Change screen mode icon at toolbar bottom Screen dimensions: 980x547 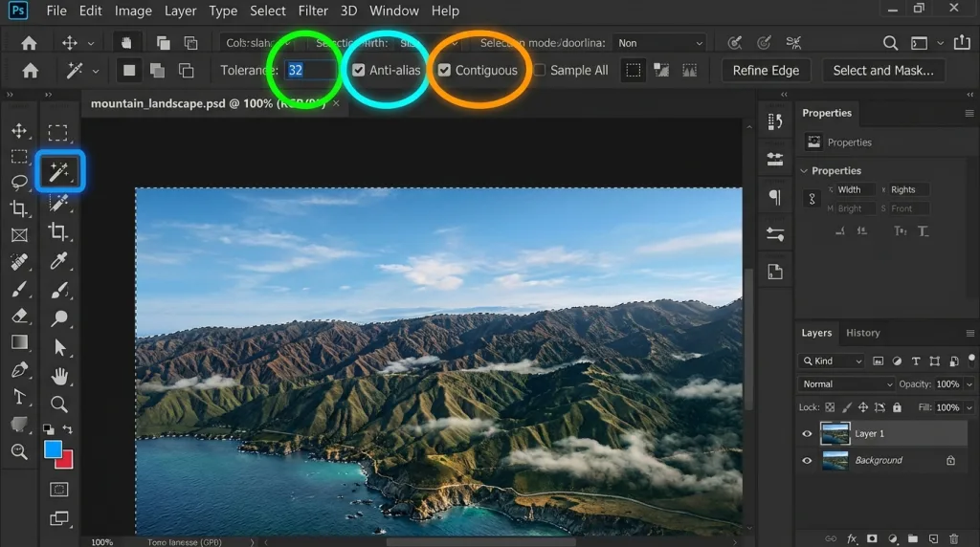(59, 518)
